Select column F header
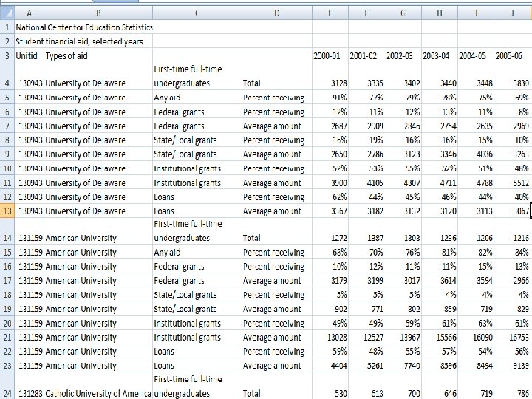This screenshot has height=399, width=532. click(366, 13)
